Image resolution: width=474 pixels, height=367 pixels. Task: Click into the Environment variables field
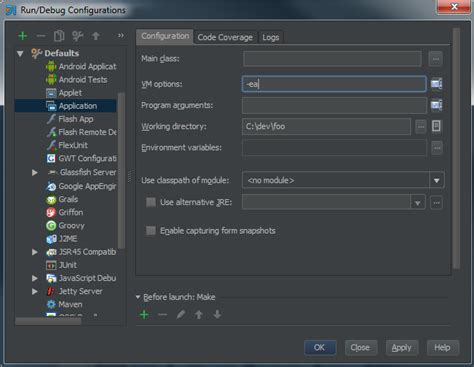(x=334, y=148)
